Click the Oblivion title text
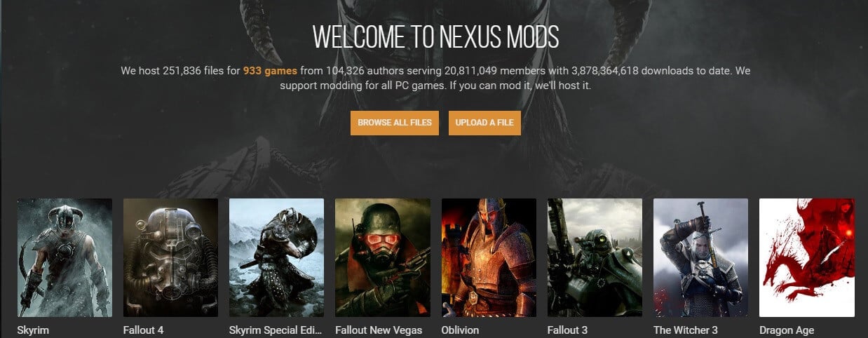Image resolution: width=868 pixels, height=338 pixels. (x=460, y=330)
